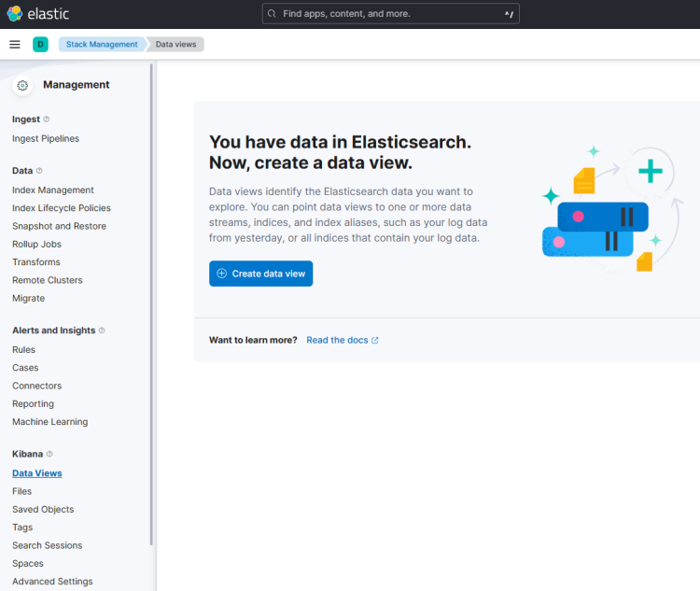Image resolution: width=700 pixels, height=591 pixels.
Task: Open the D space avatar
Action: click(41, 44)
